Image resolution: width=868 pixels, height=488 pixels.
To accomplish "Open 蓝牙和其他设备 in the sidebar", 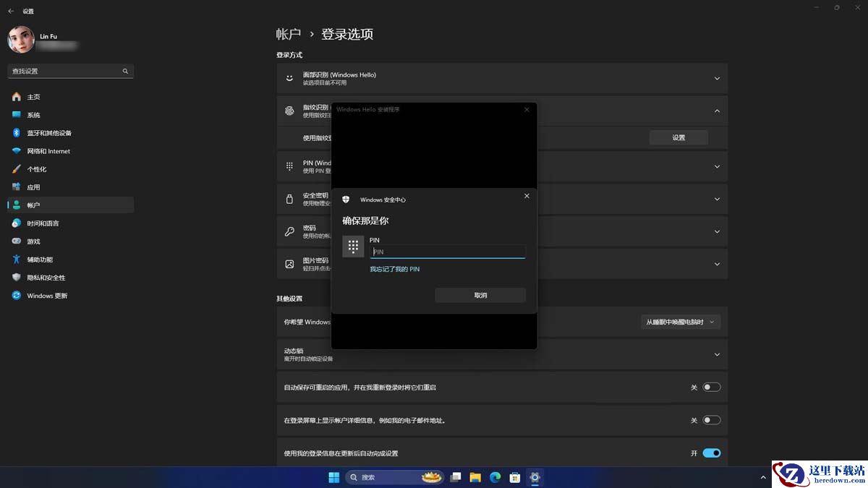I will point(70,133).
